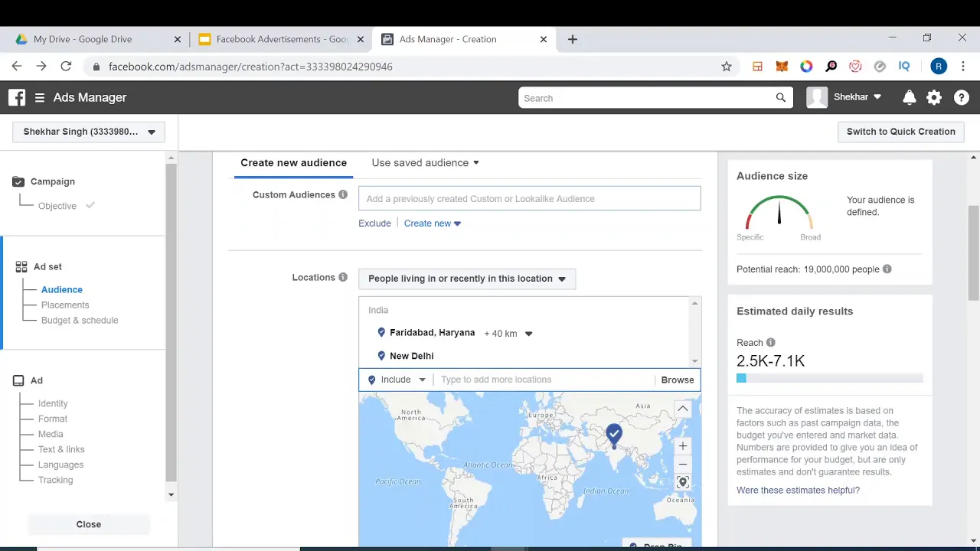980x551 pixels.
Task: Click the Shekhar profile avatar
Action: (817, 97)
